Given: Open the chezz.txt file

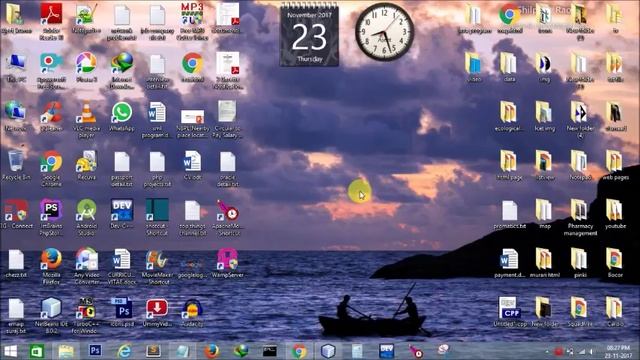Looking at the screenshot, I should [16, 263].
